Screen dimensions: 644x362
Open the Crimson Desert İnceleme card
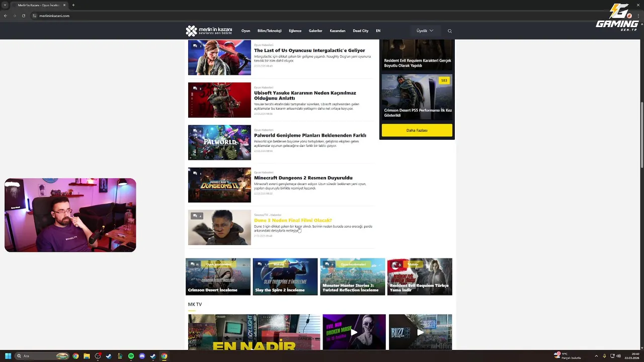[x=218, y=277]
